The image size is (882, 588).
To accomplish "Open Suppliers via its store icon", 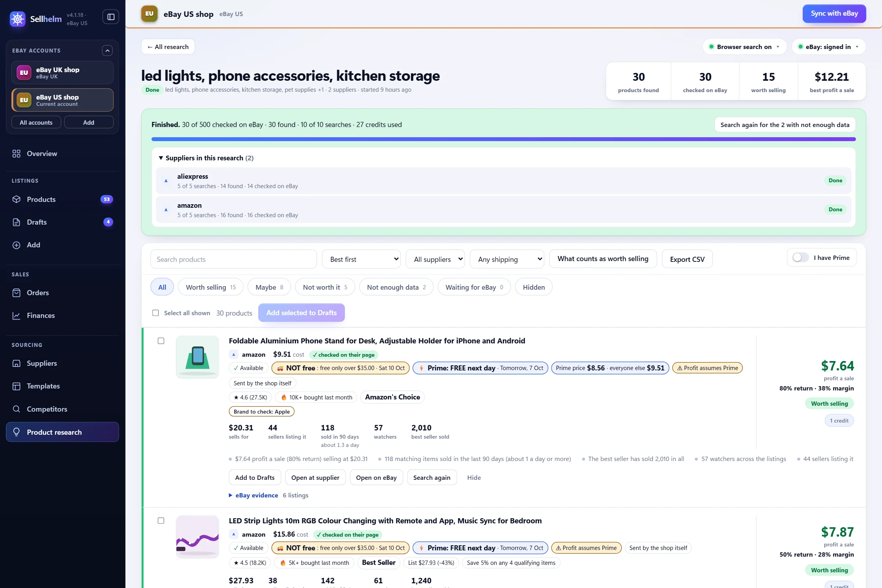I will pos(16,363).
